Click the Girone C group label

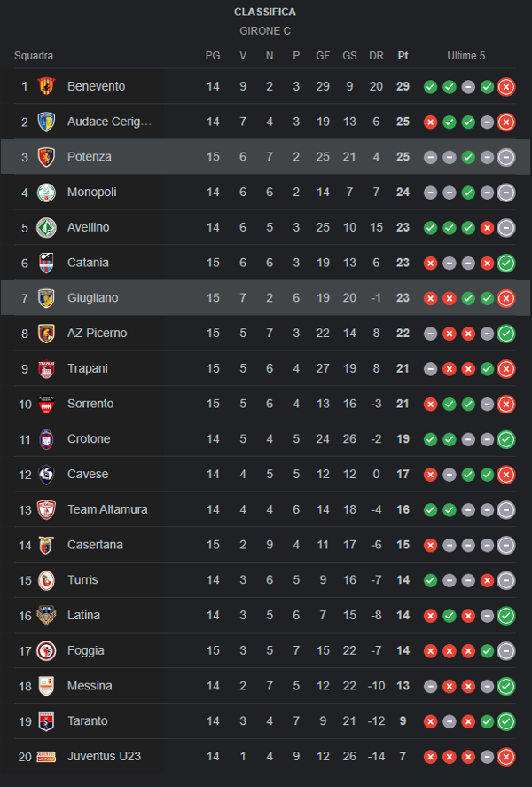[265, 31]
